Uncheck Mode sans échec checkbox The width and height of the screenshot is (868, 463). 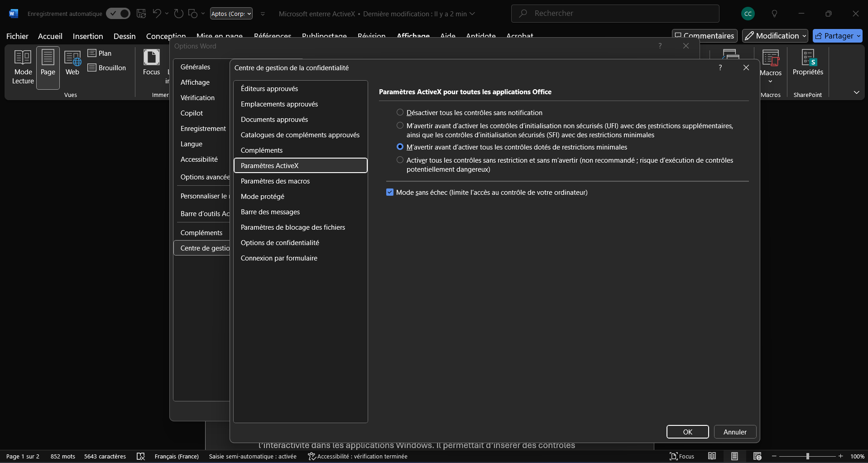[390, 192]
